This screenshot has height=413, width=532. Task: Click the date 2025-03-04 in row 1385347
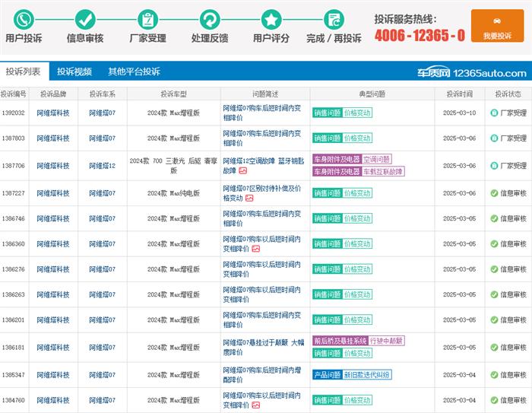tap(459, 375)
